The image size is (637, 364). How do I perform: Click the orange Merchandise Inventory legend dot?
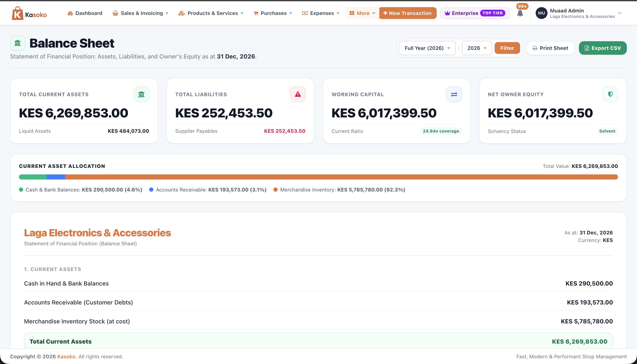coord(276,190)
